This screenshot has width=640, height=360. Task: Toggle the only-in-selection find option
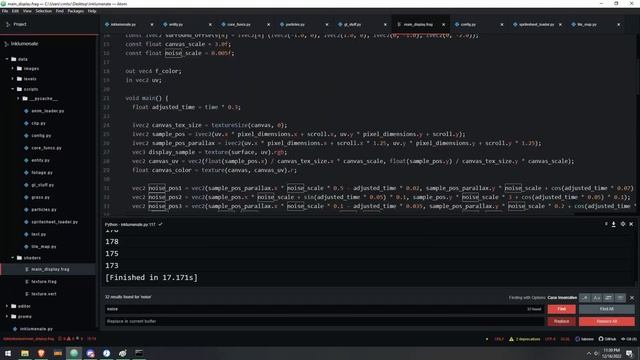click(608, 298)
